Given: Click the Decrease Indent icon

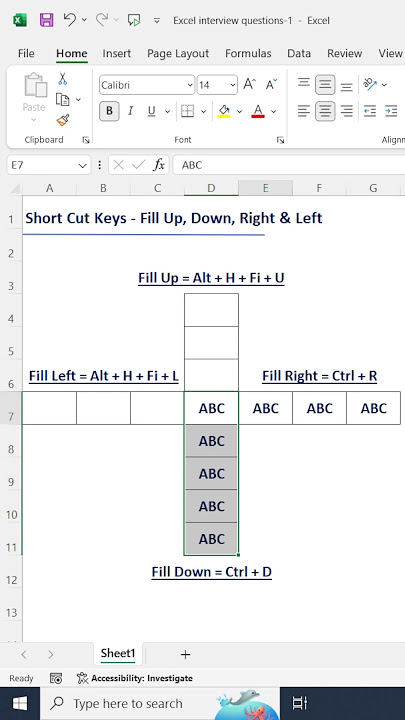Looking at the screenshot, I should coord(370,111).
